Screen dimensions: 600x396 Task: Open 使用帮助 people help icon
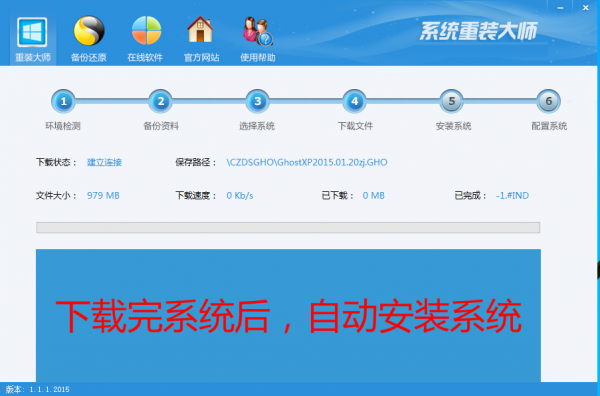point(258,31)
